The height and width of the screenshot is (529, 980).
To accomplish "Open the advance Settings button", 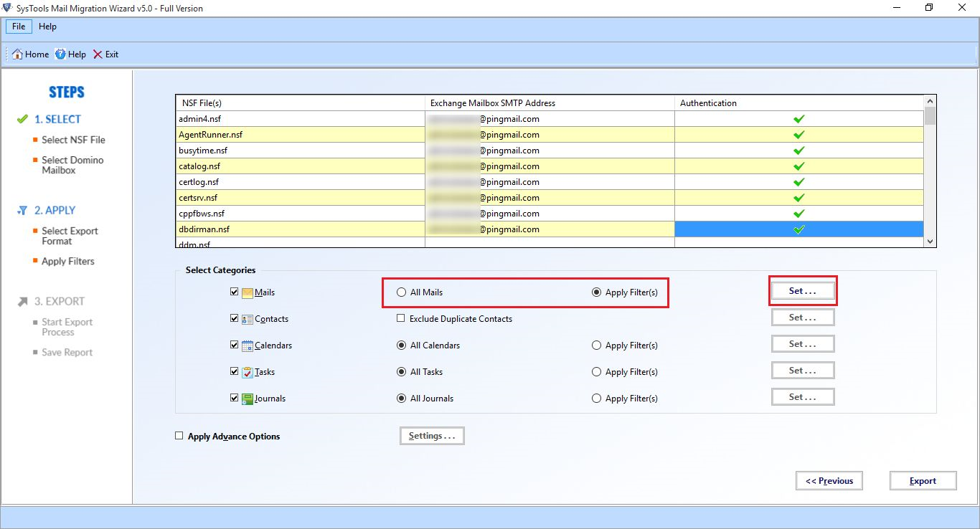I will click(432, 436).
